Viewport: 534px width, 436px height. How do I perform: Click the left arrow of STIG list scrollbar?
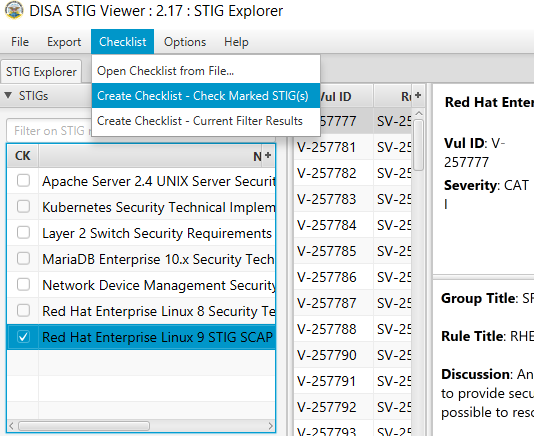pyautogui.click(x=11, y=426)
